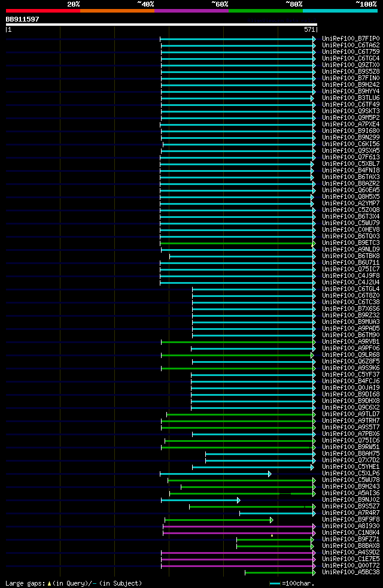Click the UniRef100_A7PXE4 label

pyautogui.click(x=351, y=124)
